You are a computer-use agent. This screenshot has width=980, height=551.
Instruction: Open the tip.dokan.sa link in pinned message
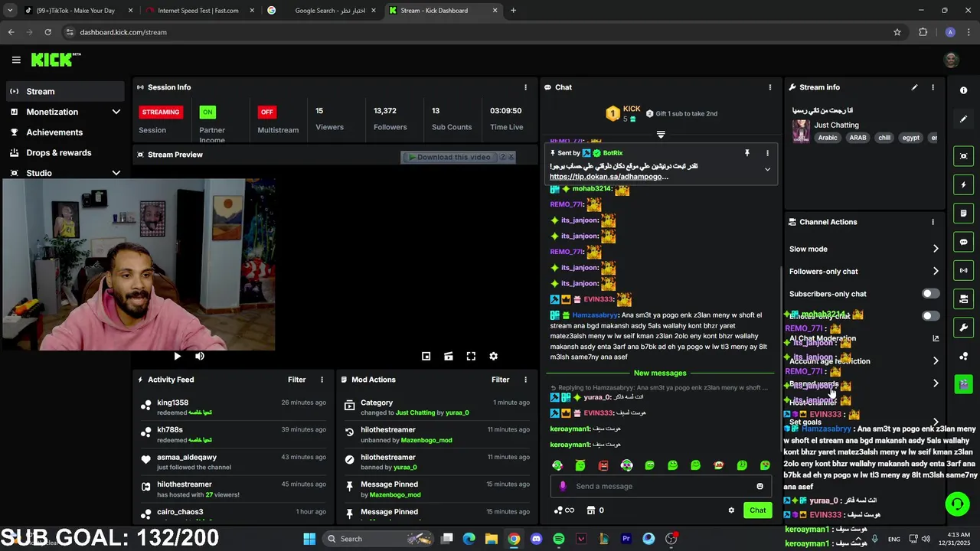pyautogui.click(x=609, y=177)
